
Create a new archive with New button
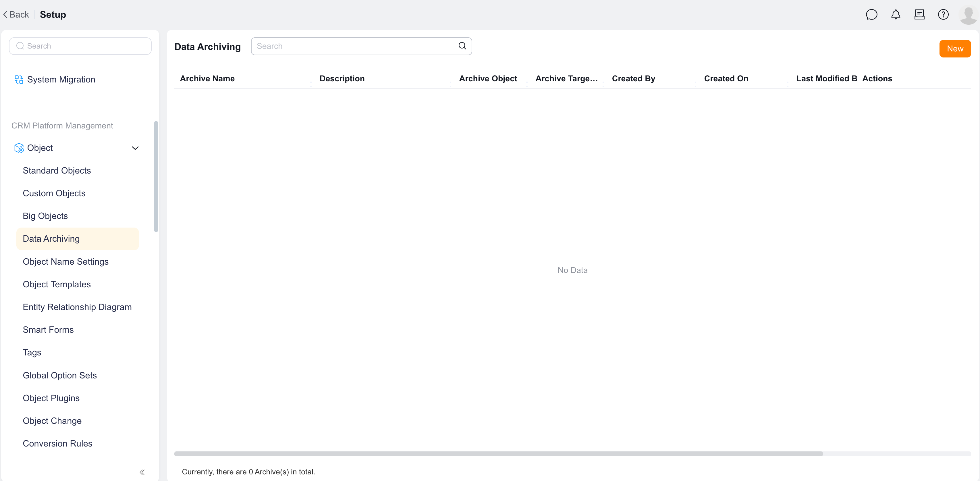click(x=955, y=49)
